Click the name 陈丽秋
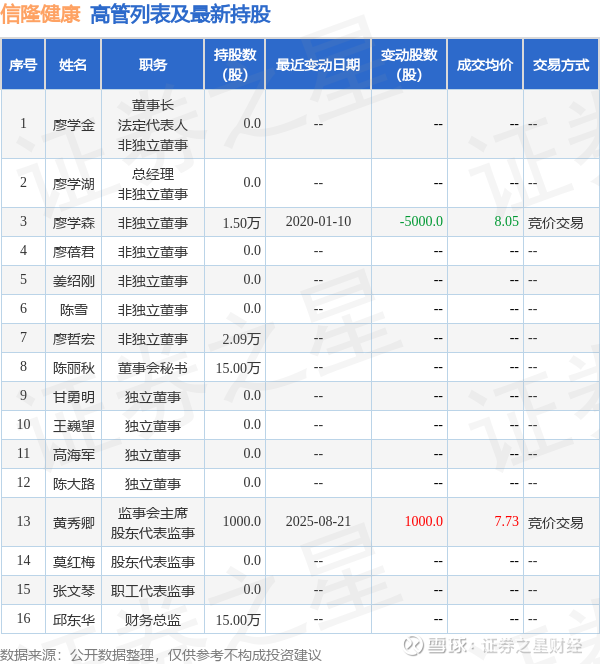This screenshot has width=600, height=664. [73, 368]
